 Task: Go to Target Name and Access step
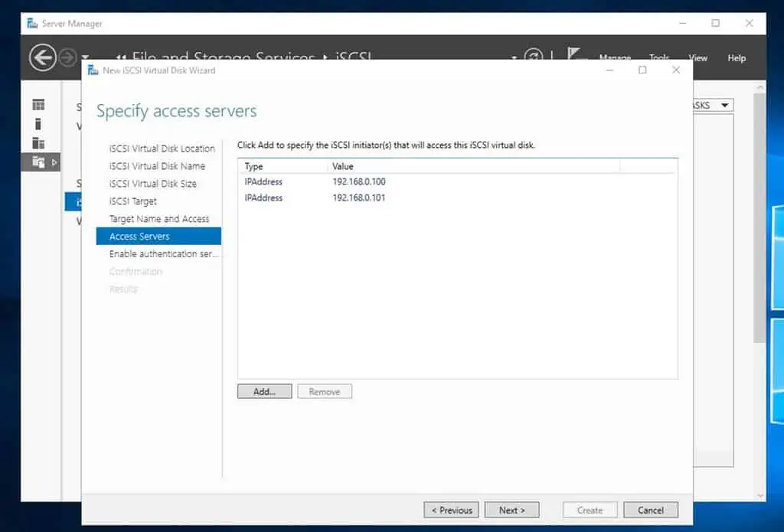[x=159, y=218]
